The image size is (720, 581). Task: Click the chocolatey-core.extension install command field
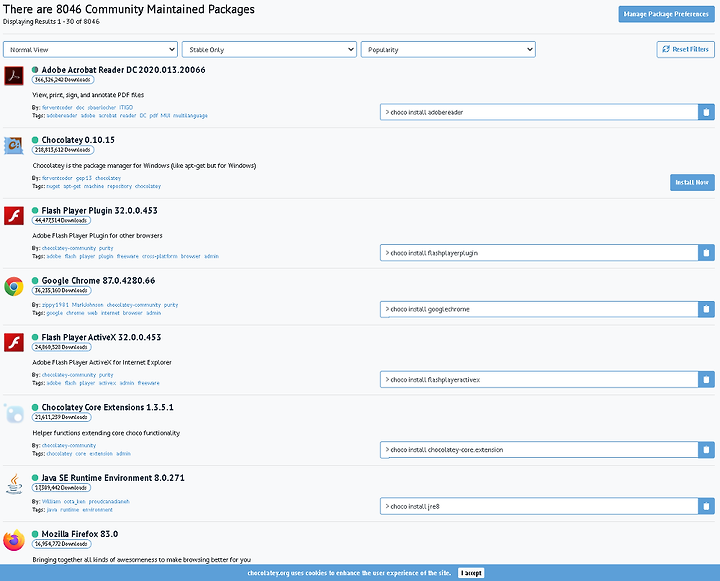click(x=539, y=450)
